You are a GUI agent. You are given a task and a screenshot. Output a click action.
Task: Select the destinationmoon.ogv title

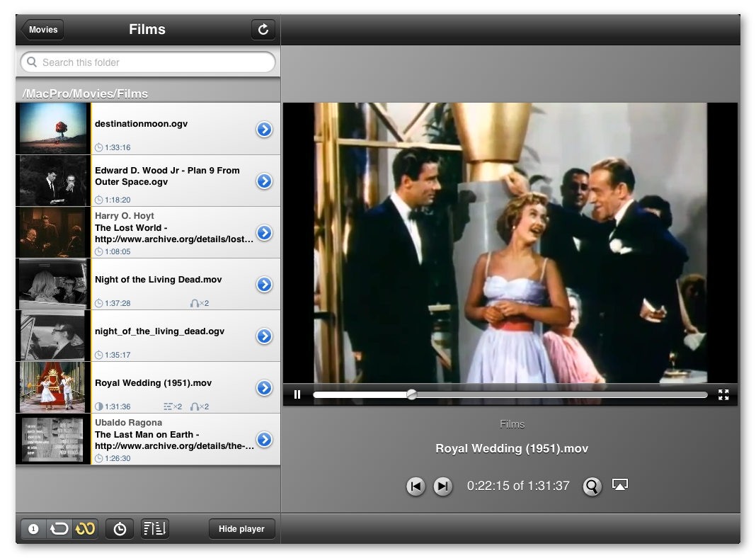142,124
